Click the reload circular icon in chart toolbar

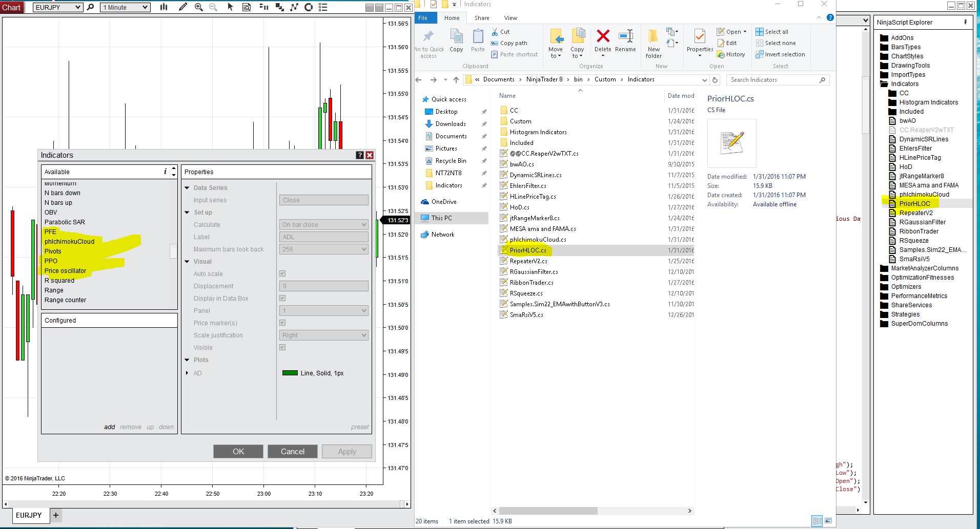click(x=309, y=7)
